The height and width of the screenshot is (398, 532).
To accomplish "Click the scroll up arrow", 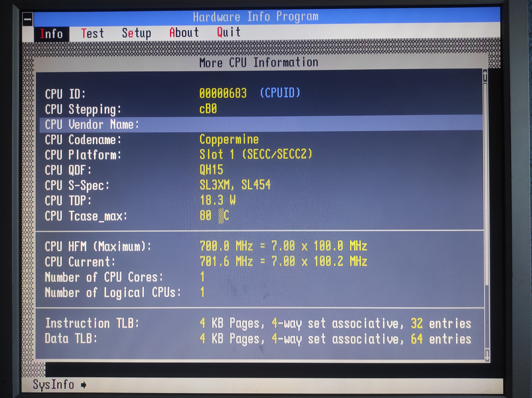I will 485,76.
